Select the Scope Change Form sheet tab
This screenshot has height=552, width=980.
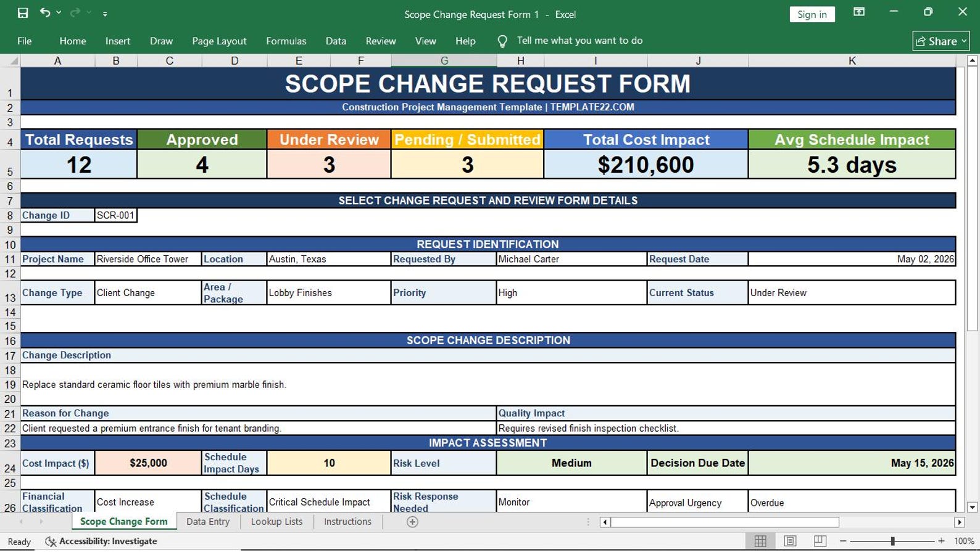pyautogui.click(x=124, y=521)
